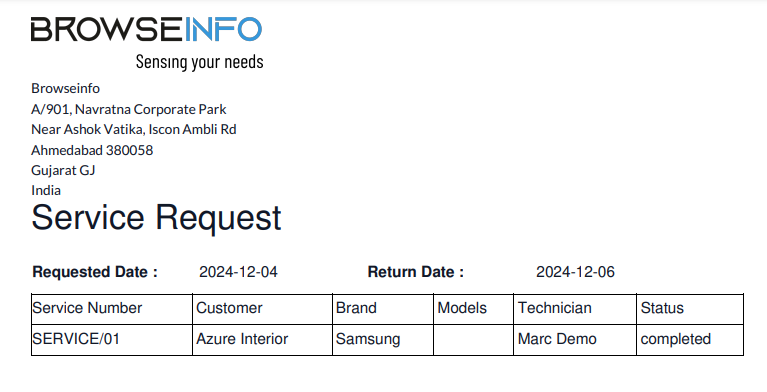The height and width of the screenshot is (392, 767).
Task: Click the Navratna Corporate Park address line
Action: click(x=129, y=109)
